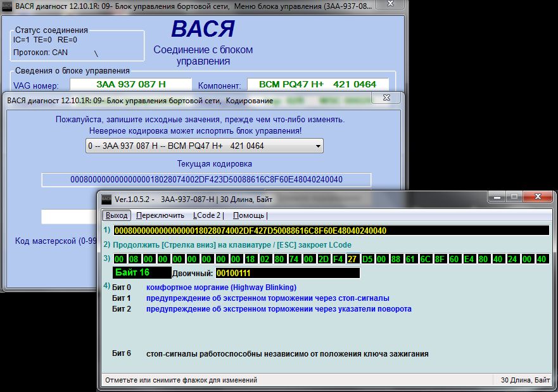
Task: Select the highlighted byte cell 27
Action: 352,259
